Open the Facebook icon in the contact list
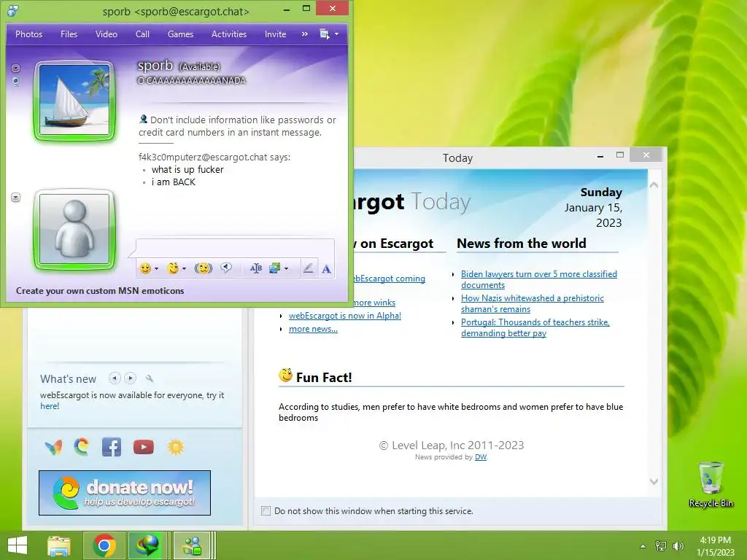 coord(112,447)
